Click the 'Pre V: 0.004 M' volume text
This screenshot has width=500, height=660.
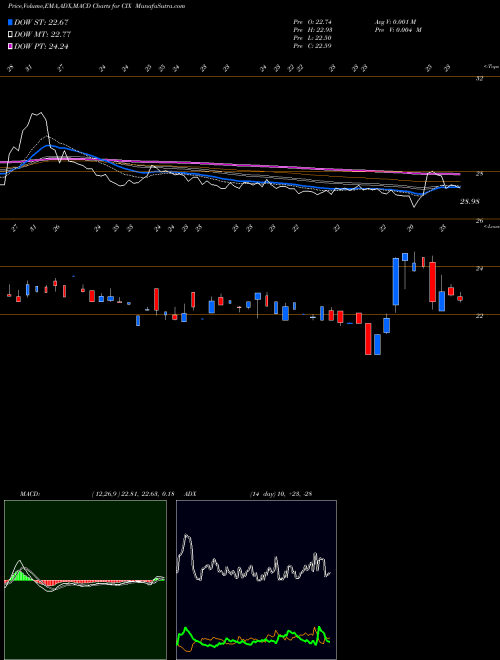tap(397, 30)
